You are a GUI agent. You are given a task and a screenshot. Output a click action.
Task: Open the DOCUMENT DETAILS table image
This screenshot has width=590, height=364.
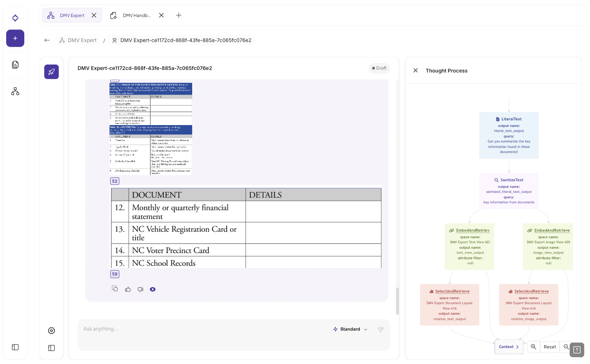pyautogui.click(x=246, y=228)
